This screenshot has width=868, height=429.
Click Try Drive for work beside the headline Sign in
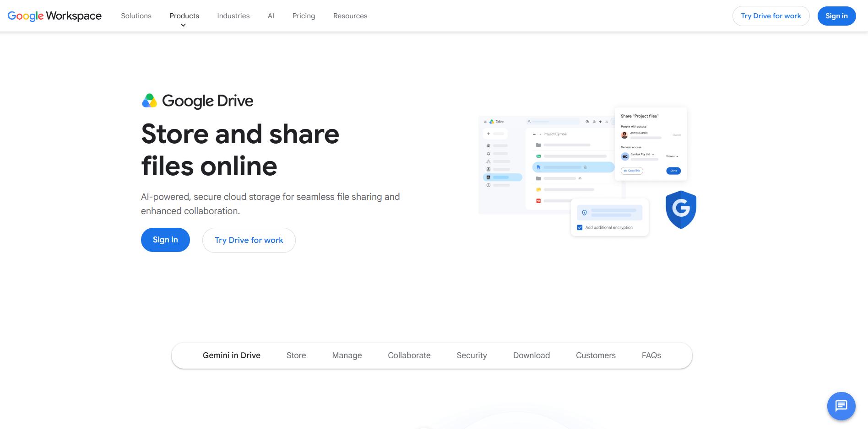249,240
